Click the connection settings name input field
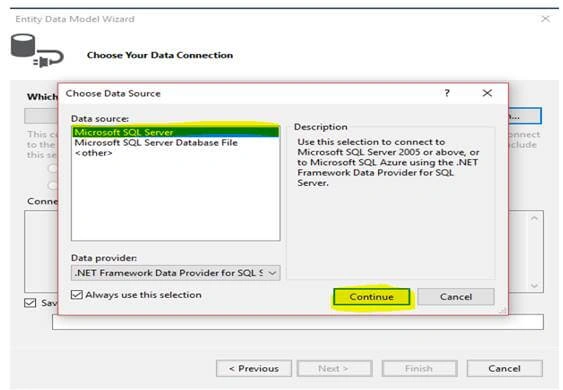563x390 pixels. 298,322
